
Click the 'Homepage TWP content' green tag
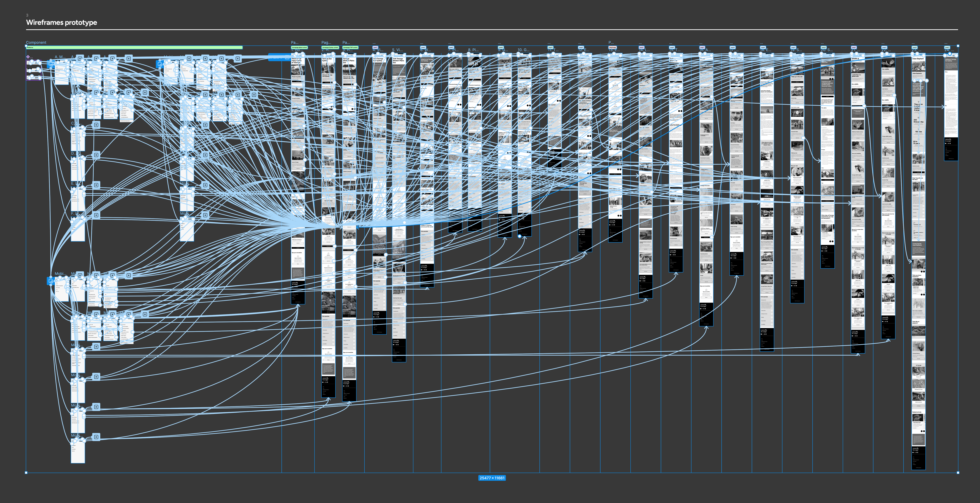coord(350,48)
